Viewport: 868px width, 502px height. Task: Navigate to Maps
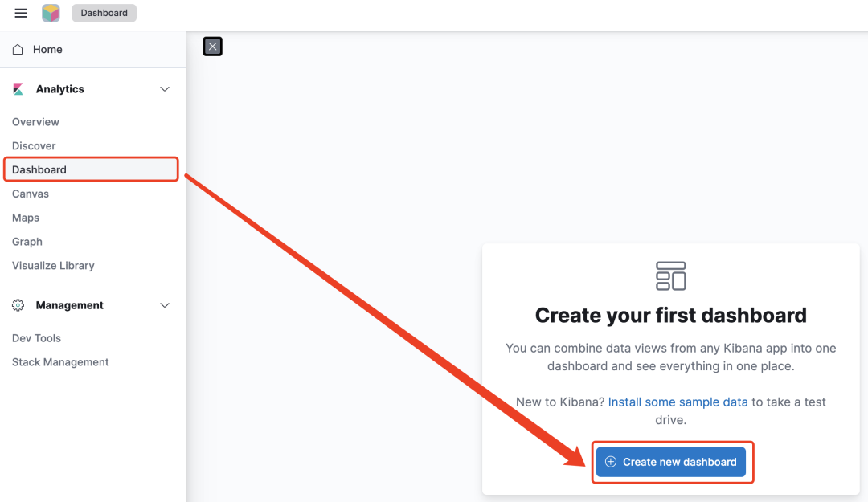click(x=26, y=218)
